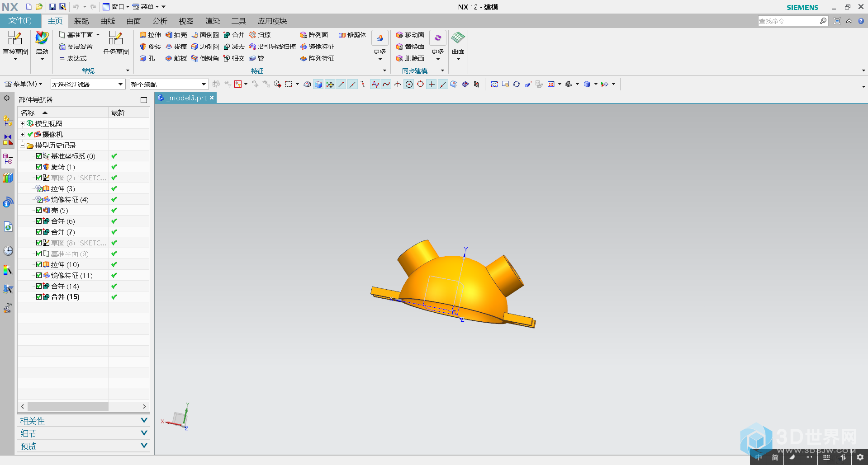
Task: Close the _model3.prt document tab
Action: [211, 98]
